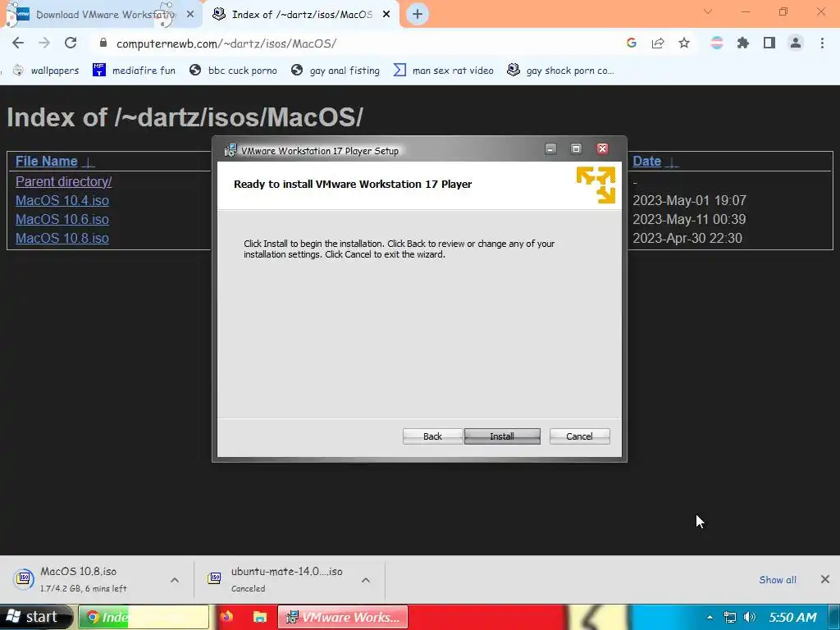Image resolution: width=840 pixels, height=630 pixels.
Task: Launch Firefox from taskbar
Action: [227, 617]
